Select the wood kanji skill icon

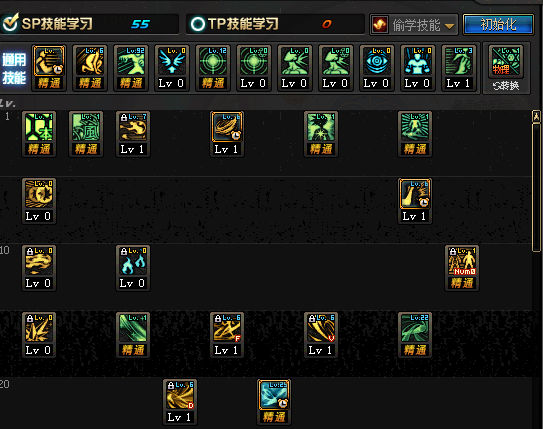[x=39, y=127]
